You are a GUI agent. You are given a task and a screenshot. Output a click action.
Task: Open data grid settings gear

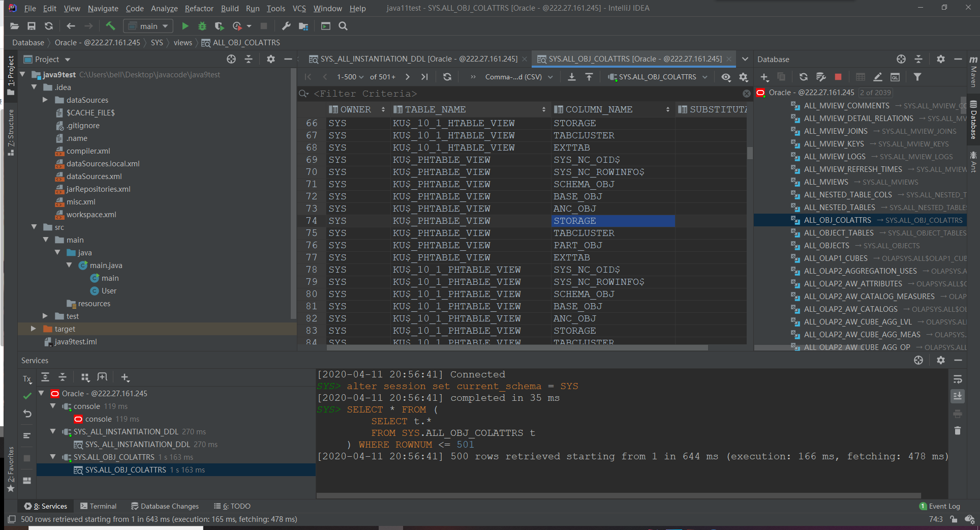coord(744,77)
